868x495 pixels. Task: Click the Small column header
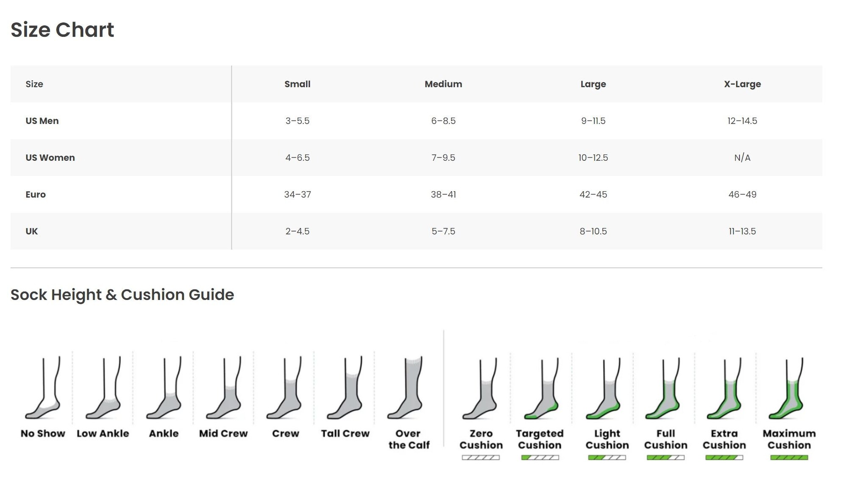[297, 84]
